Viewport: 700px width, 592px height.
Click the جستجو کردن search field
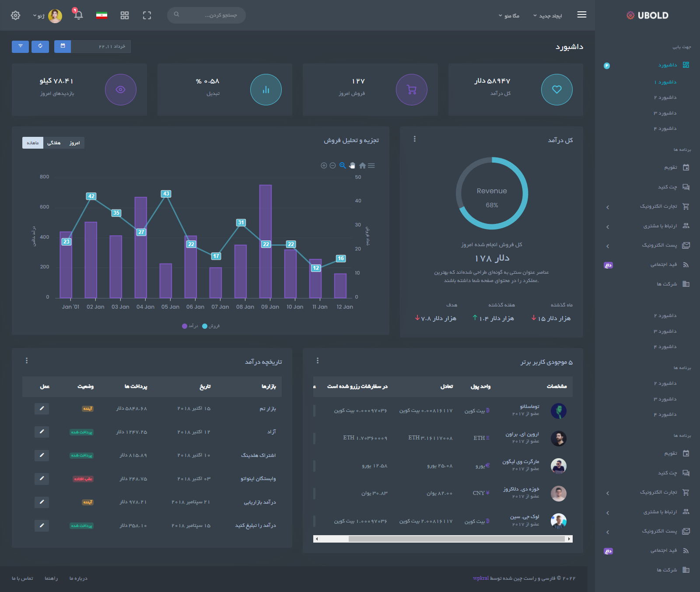tap(210, 15)
